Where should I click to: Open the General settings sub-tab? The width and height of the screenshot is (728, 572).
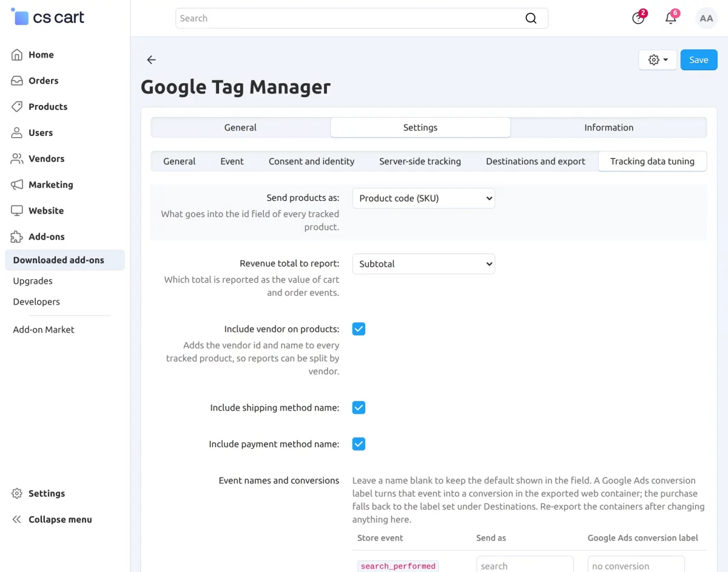coord(180,161)
